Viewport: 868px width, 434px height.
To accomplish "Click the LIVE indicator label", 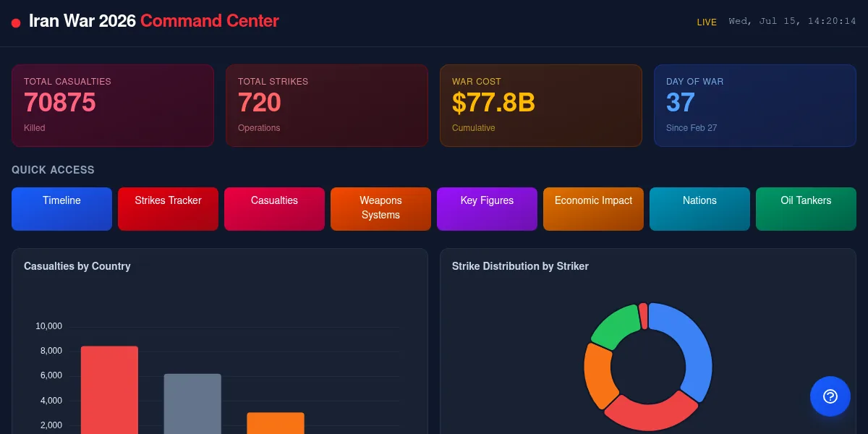I will [707, 22].
